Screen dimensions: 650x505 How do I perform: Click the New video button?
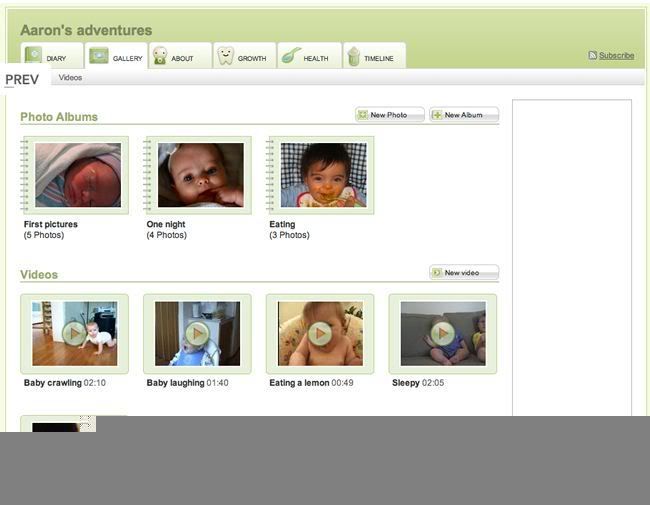pyautogui.click(x=464, y=272)
